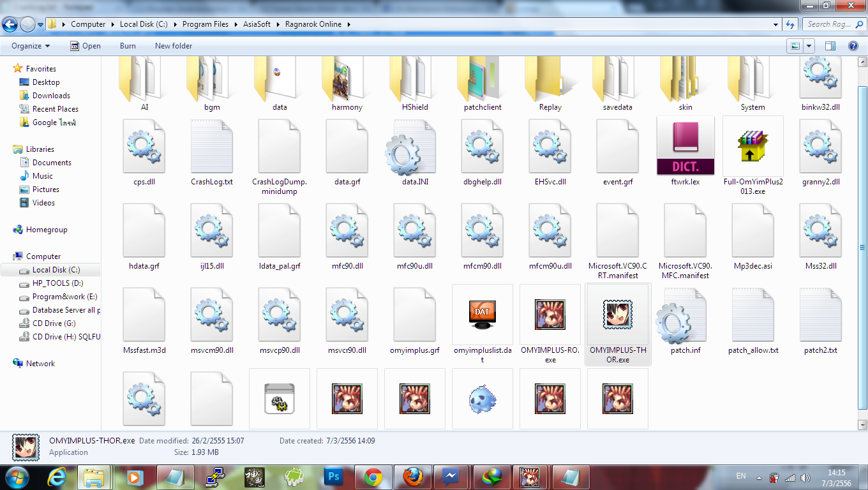Select the cps.dll file
The height and width of the screenshot is (490, 868).
pyautogui.click(x=144, y=151)
